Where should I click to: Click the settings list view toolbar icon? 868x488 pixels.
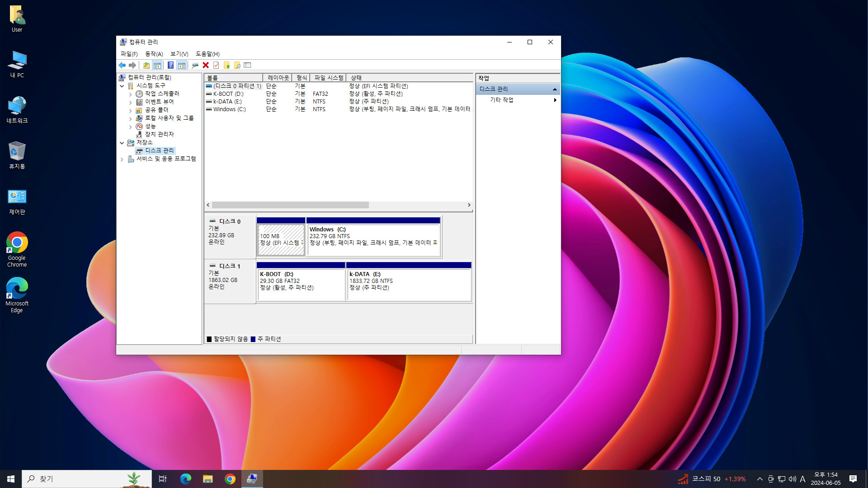coord(247,66)
